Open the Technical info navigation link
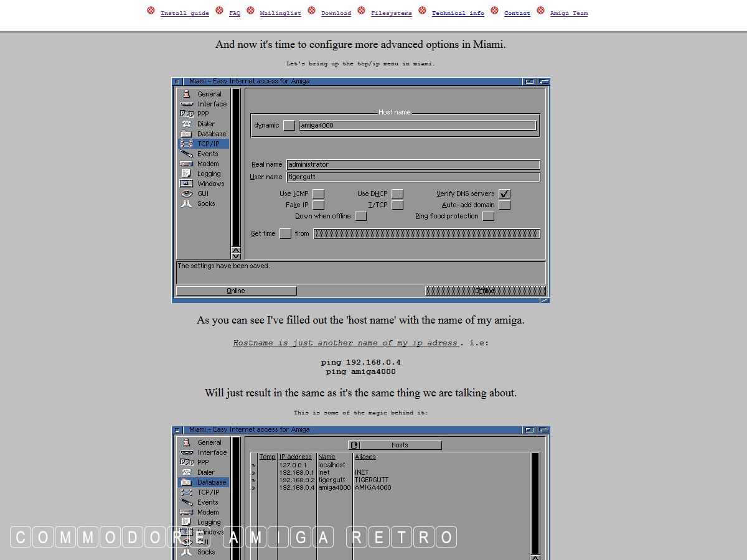747x560 pixels. click(458, 13)
